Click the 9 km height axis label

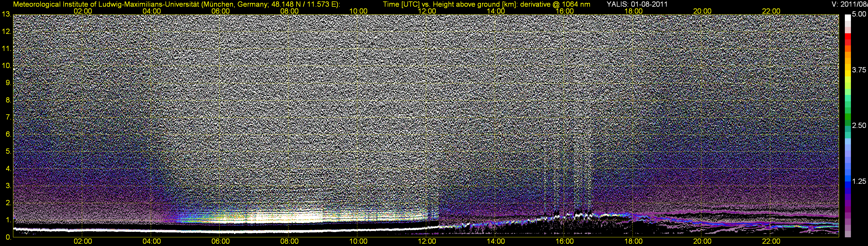(9, 83)
